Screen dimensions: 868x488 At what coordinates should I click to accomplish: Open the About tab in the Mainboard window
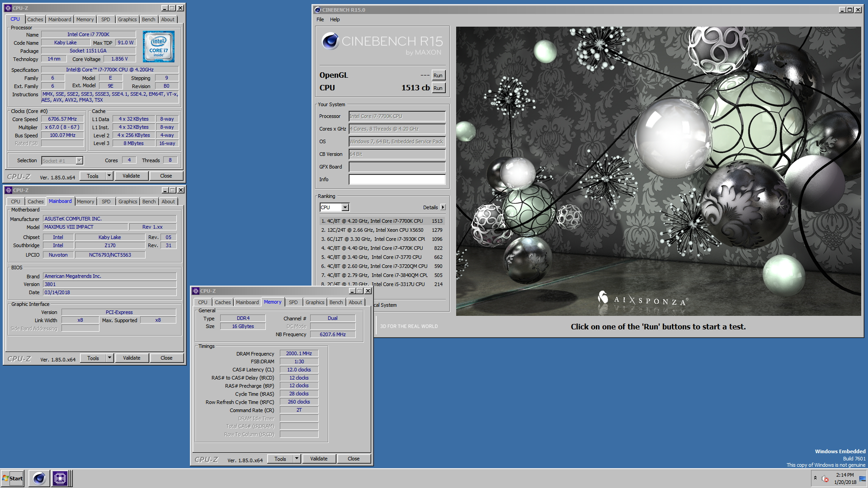(x=168, y=202)
